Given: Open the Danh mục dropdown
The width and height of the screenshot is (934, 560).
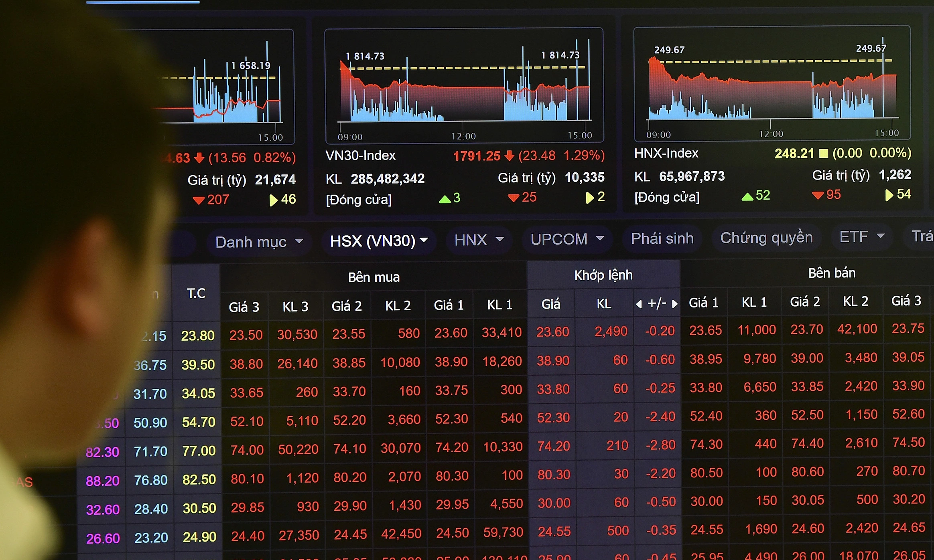Looking at the screenshot, I should coord(259,242).
